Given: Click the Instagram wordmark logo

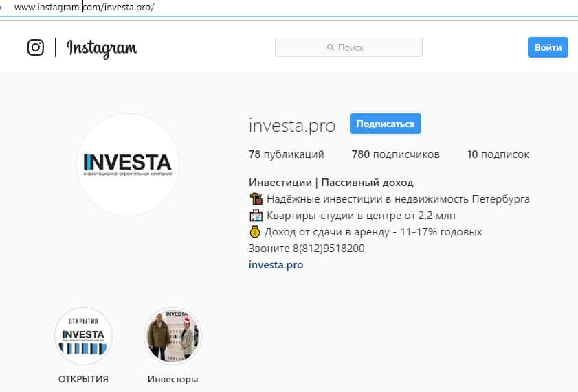Looking at the screenshot, I should (102, 48).
